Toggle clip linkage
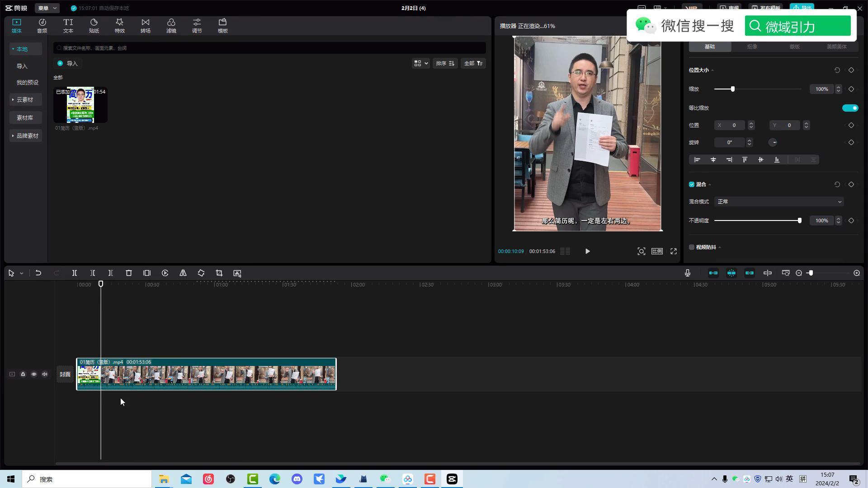The height and width of the screenshot is (488, 868). [750, 273]
